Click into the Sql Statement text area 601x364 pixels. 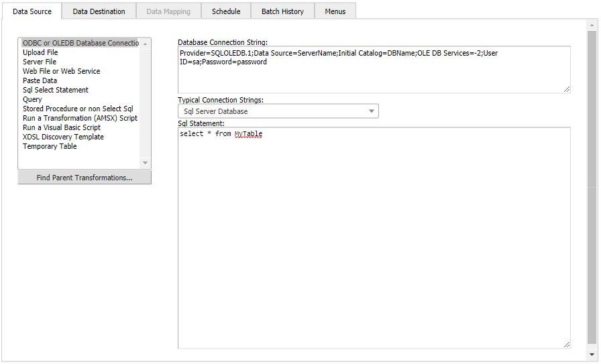[374, 238]
